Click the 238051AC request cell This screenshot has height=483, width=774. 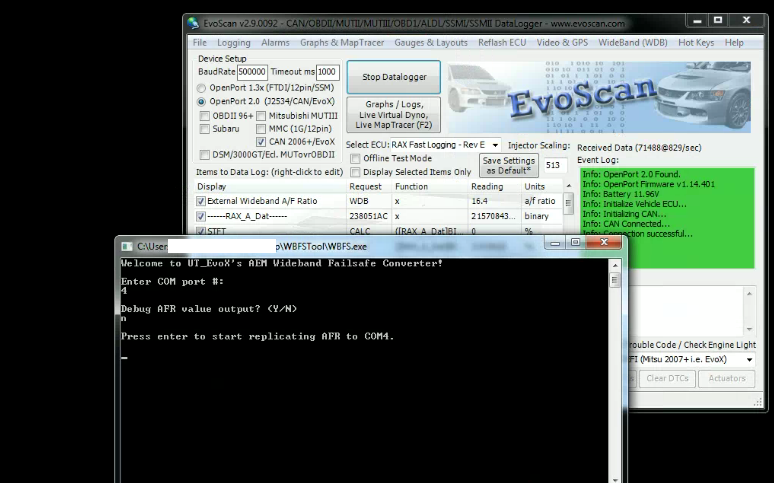368,216
